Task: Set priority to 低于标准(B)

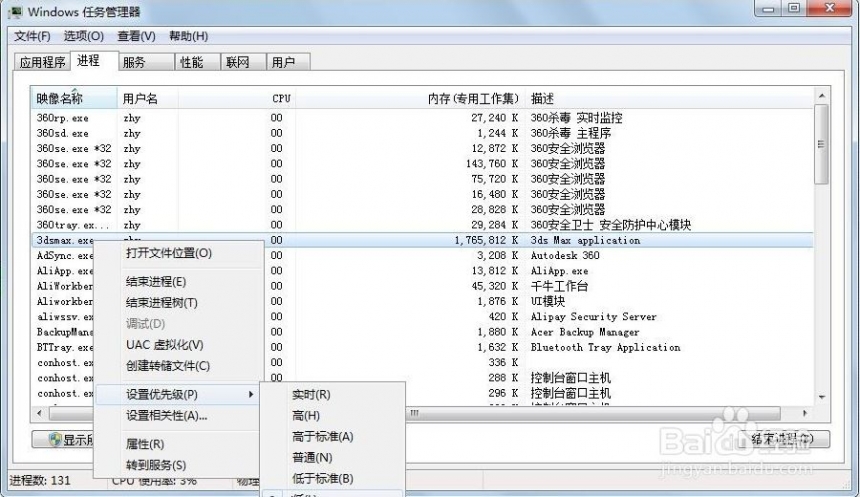Action: click(x=322, y=478)
